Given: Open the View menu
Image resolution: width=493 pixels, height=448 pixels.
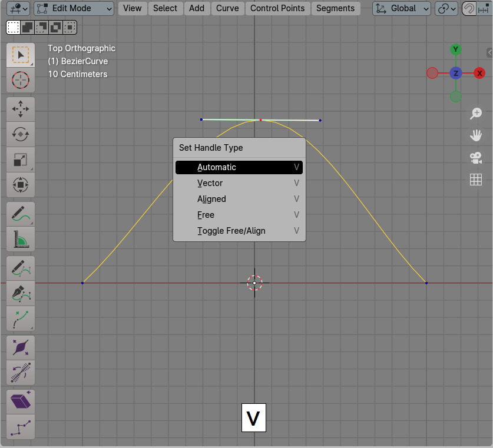Looking at the screenshot, I should point(133,8).
